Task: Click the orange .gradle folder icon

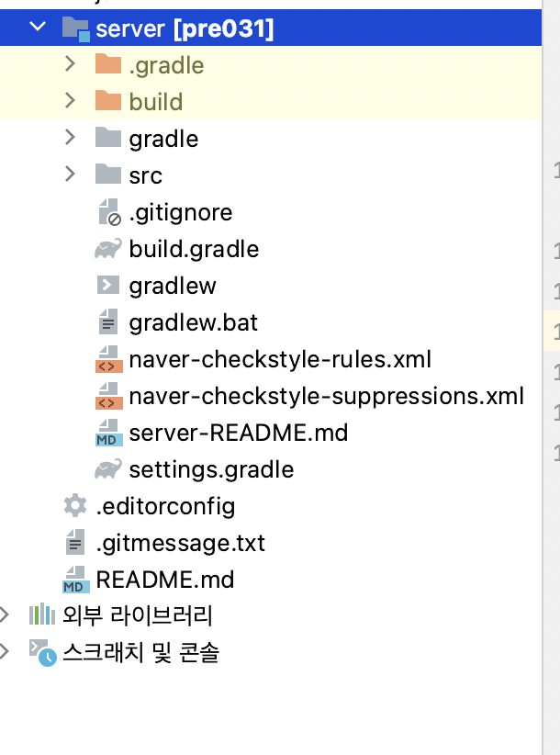Action: [107, 64]
